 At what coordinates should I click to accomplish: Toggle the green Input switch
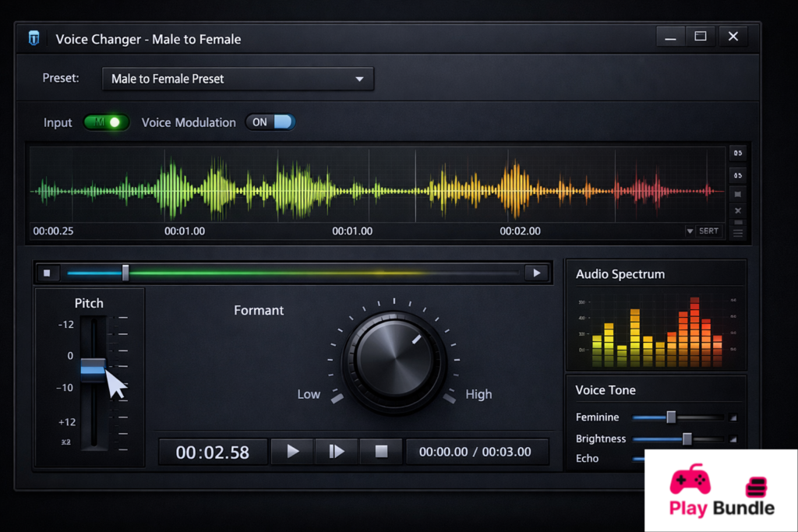(107, 122)
